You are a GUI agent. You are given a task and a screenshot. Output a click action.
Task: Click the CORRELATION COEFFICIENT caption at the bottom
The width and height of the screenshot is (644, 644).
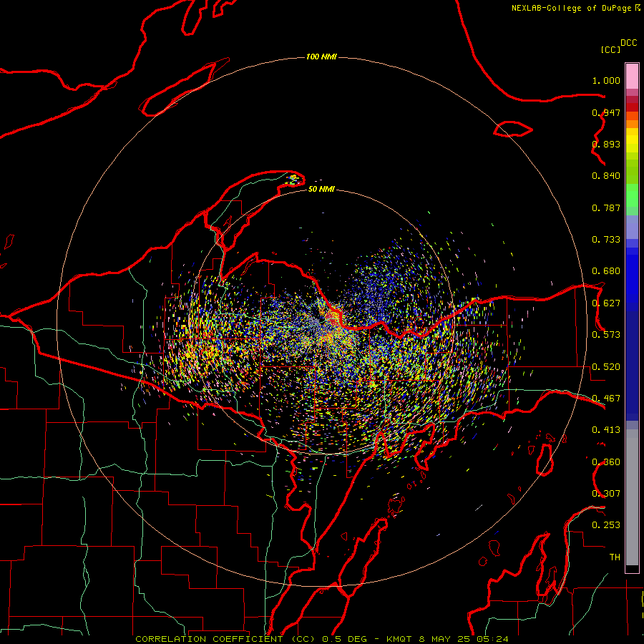225,639
